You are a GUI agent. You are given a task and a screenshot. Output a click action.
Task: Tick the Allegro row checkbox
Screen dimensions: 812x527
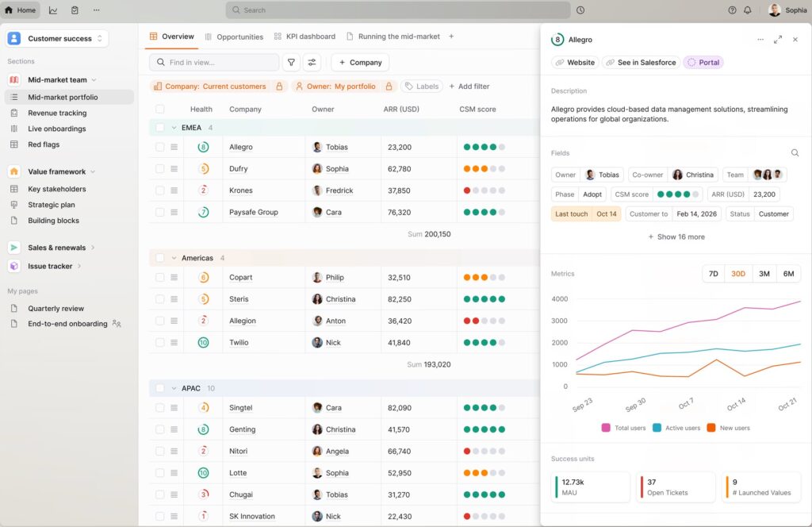point(160,147)
